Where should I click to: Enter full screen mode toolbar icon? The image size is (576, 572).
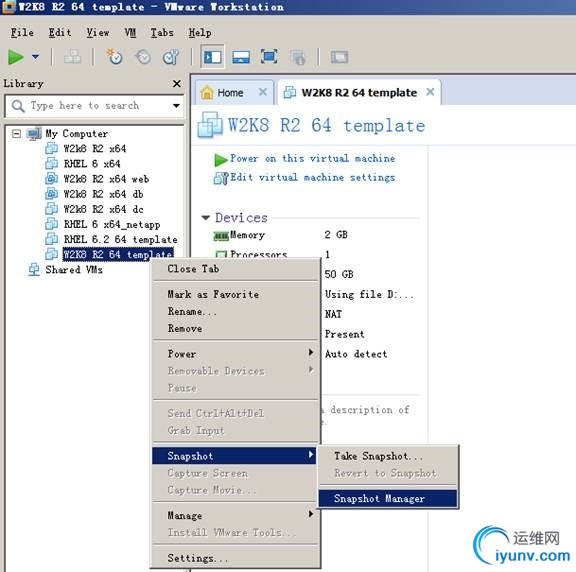coord(269,57)
